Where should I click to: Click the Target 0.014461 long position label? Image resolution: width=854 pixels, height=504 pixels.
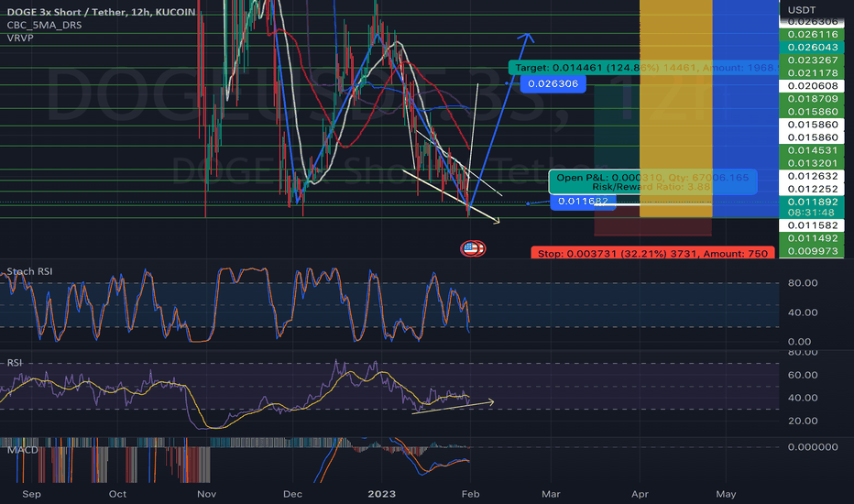643,68
